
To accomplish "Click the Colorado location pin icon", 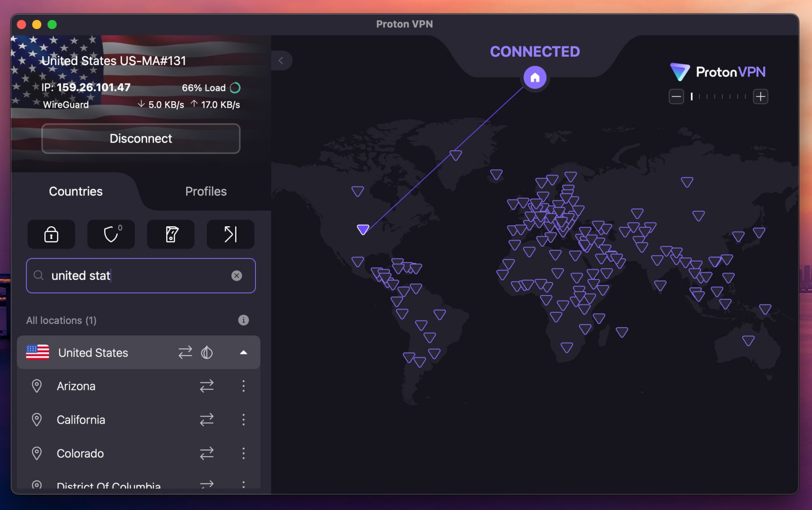I will 37,453.
